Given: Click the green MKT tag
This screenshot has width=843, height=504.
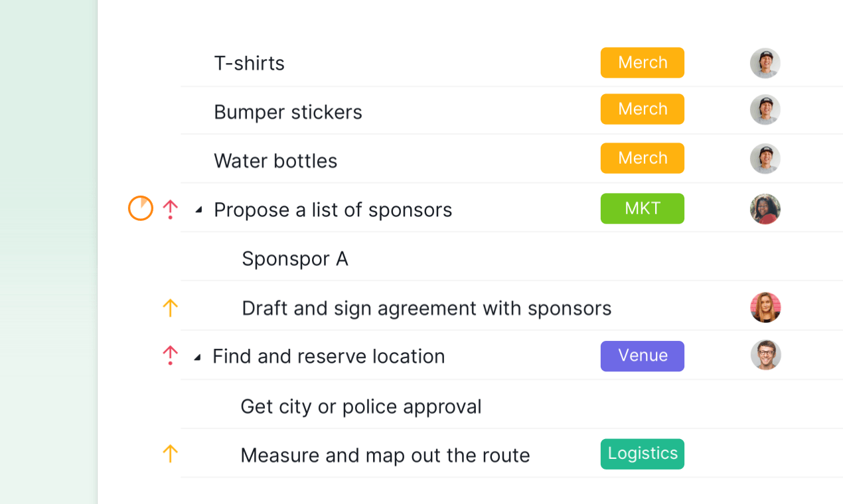Looking at the screenshot, I should 643,208.
